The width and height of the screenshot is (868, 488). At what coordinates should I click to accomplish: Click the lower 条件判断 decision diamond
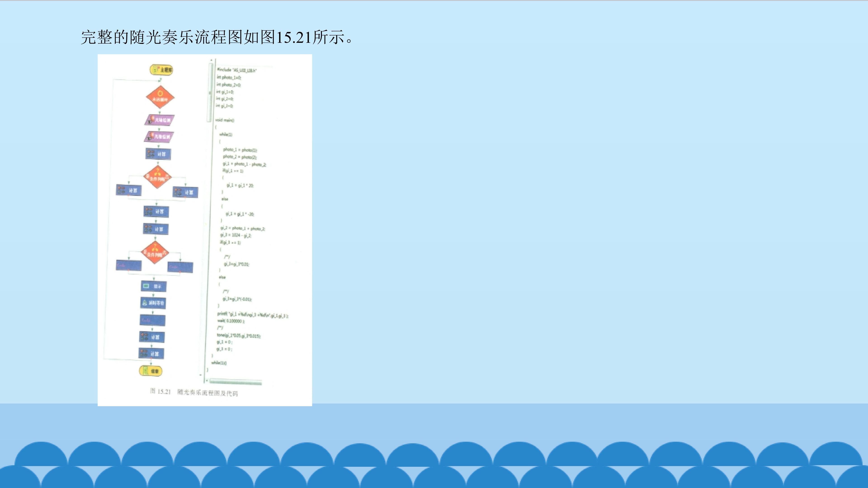[155, 253]
